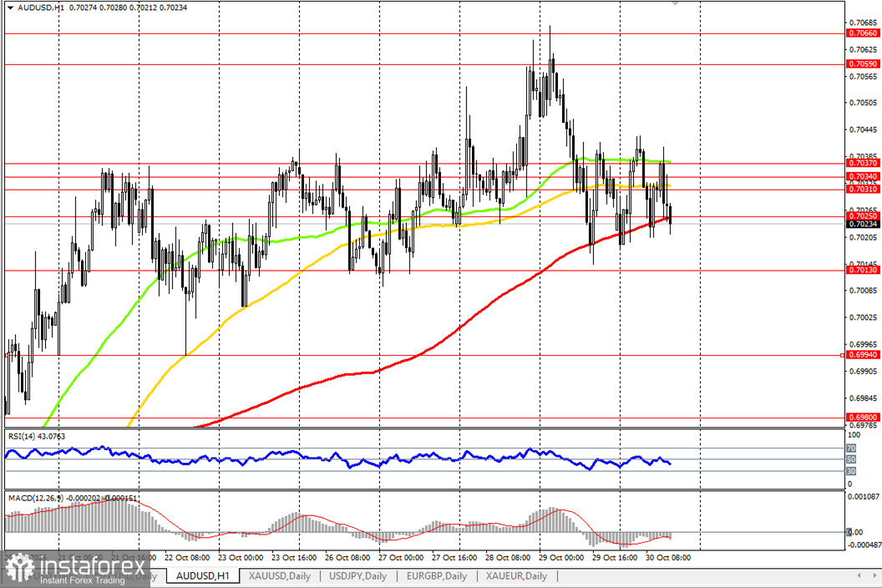This screenshot has height=588, width=882.
Task: Switch to the USDJPY,Daily chart tab
Action: coord(357,575)
